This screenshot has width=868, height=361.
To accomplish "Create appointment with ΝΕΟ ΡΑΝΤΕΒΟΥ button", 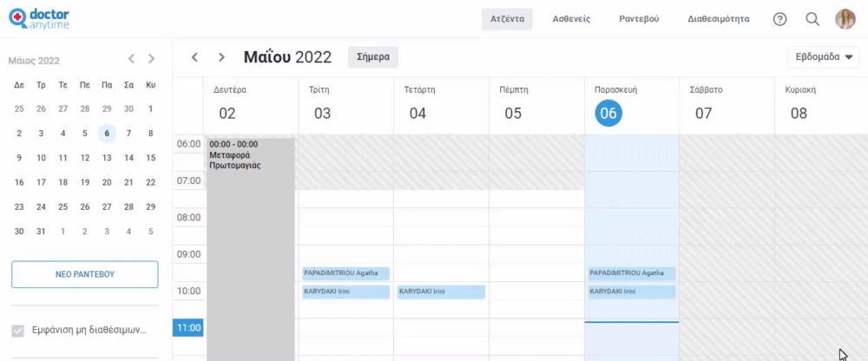I will coord(85,274).
